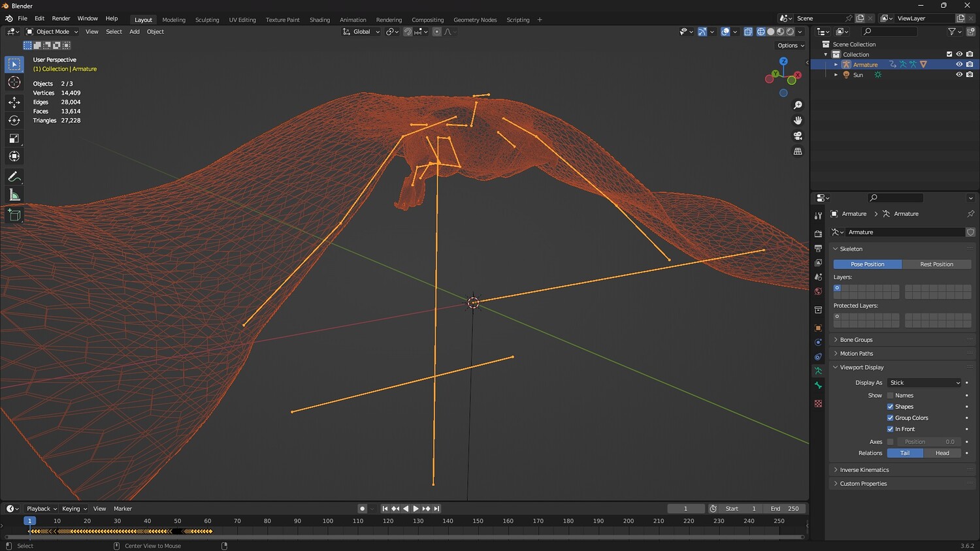Select the Rotate tool
The image size is (980, 551).
click(14, 120)
